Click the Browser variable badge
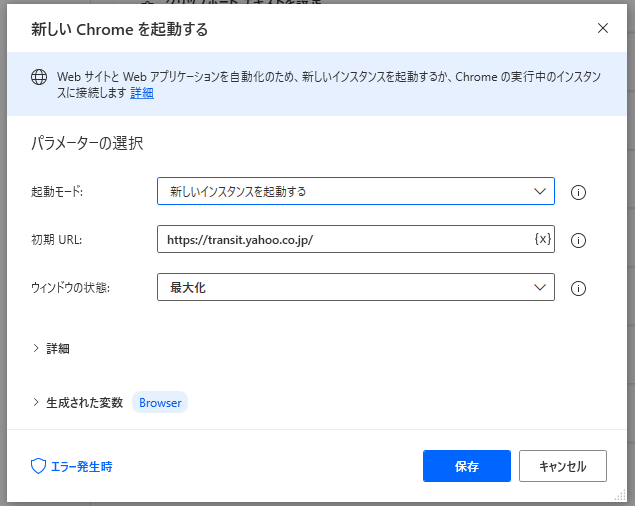 pyautogui.click(x=160, y=402)
